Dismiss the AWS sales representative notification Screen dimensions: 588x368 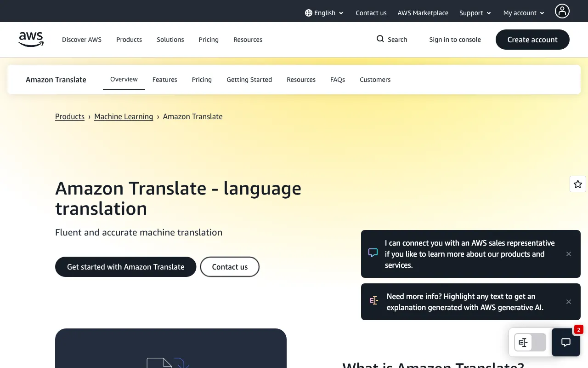(x=569, y=254)
